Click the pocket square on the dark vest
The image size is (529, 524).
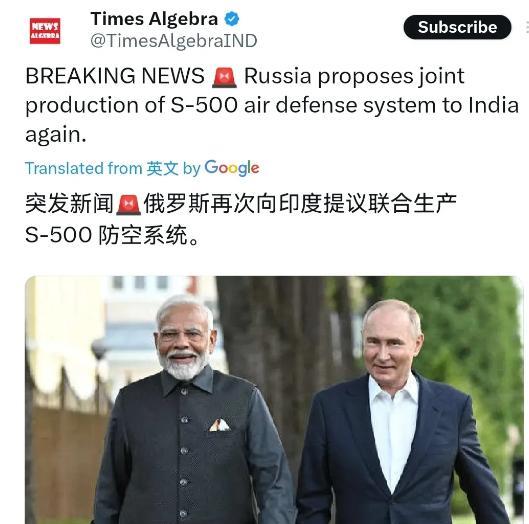[220, 425]
